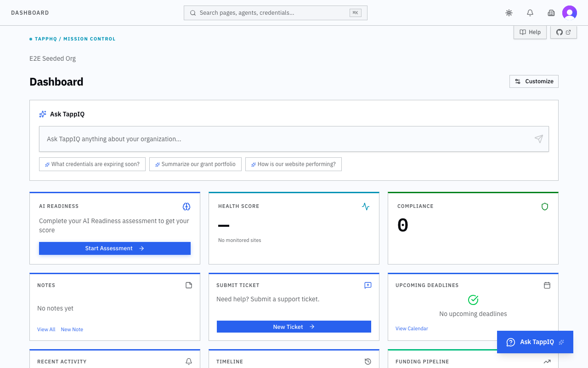
Task: Click the Customize dashboard button
Action: click(x=534, y=81)
